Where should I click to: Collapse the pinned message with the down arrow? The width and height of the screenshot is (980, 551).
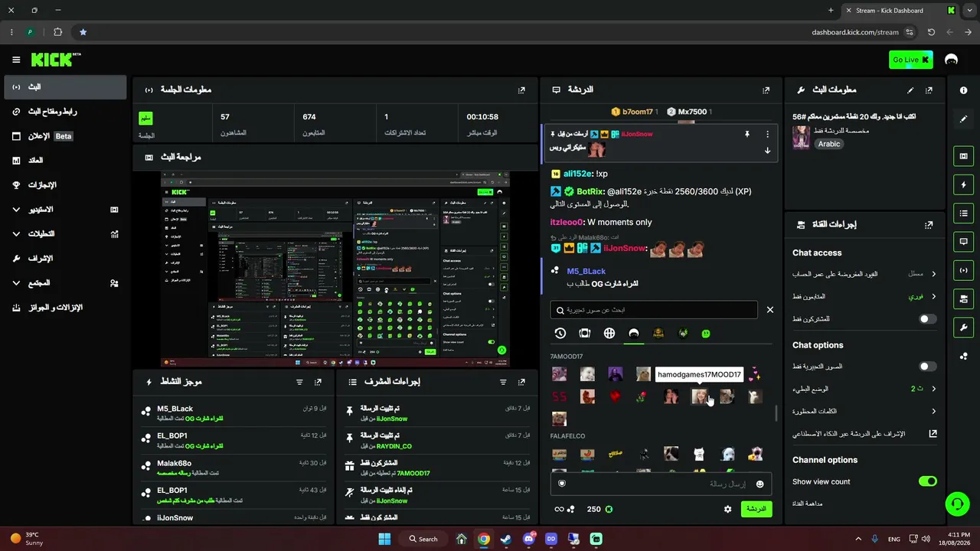767,150
